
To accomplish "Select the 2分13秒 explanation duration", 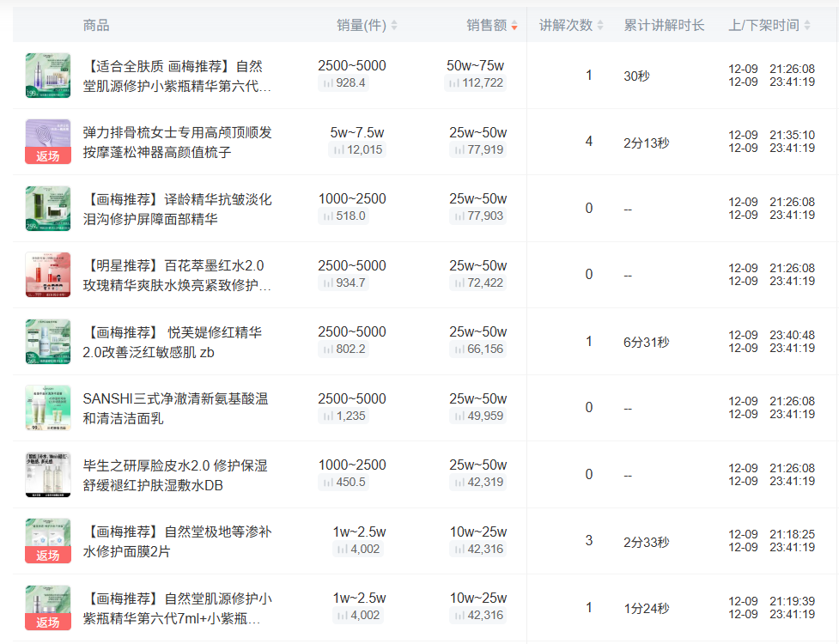I will click(647, 143).
